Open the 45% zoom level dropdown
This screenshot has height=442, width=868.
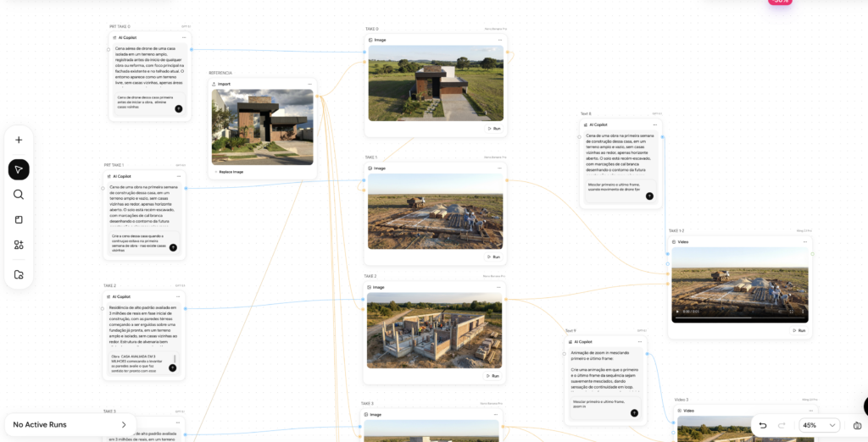coord(819,425)
